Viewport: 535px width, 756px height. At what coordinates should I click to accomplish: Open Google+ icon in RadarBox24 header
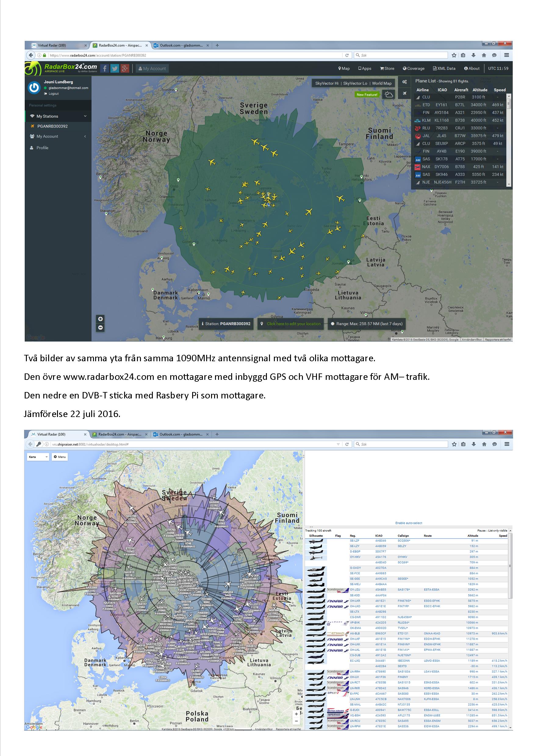point(125,69)
